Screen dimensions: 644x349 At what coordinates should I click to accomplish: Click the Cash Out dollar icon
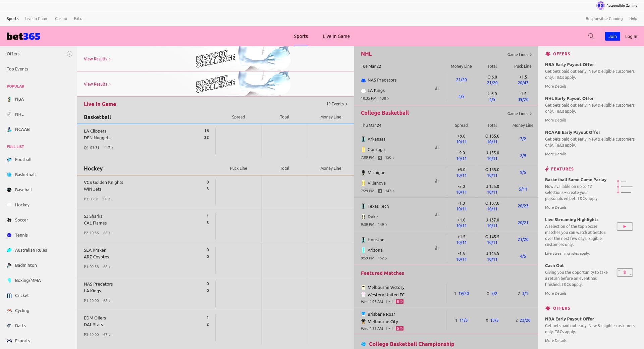[x=625, y=272]
